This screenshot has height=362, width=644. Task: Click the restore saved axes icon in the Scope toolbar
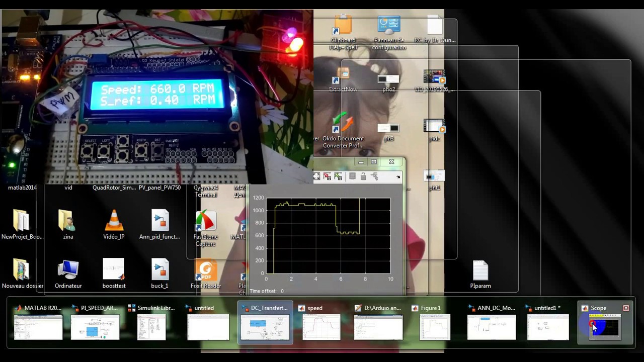tap(338, 176)
